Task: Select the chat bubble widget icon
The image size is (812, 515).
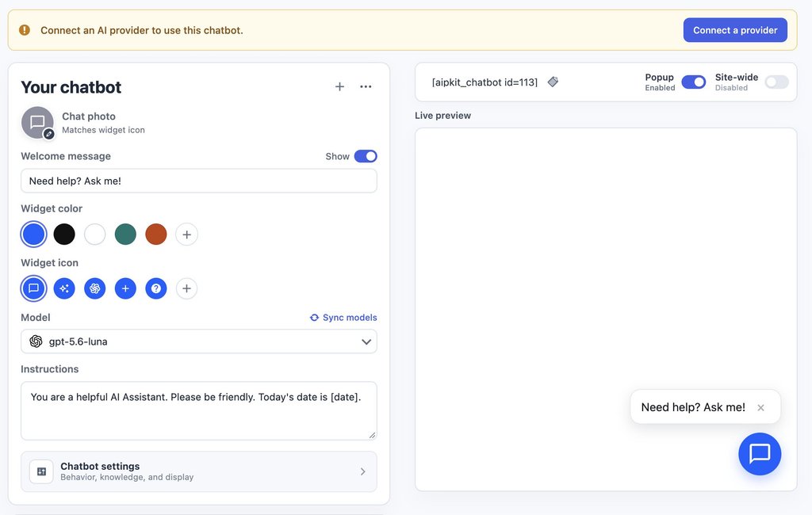Action: coord(33,288)
